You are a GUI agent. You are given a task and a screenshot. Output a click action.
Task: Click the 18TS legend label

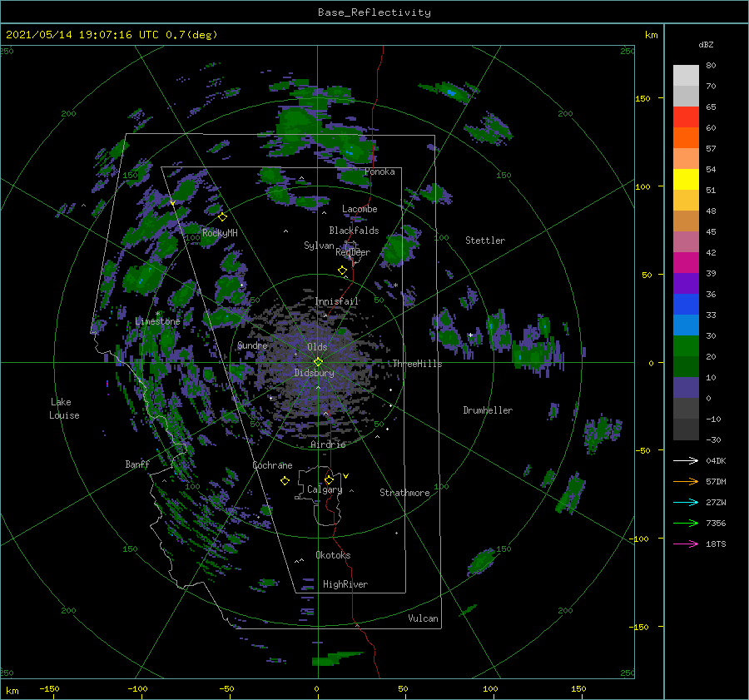(716, 544)
